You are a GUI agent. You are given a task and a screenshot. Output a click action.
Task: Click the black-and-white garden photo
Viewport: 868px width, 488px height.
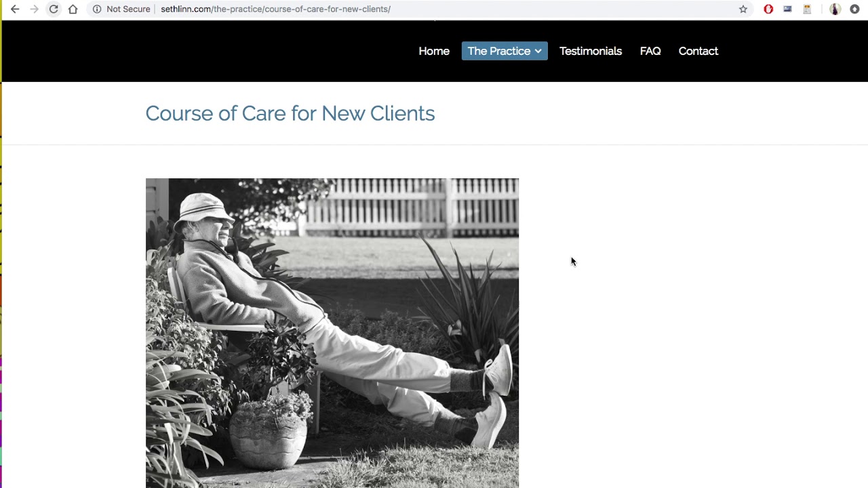coord(332,333)
